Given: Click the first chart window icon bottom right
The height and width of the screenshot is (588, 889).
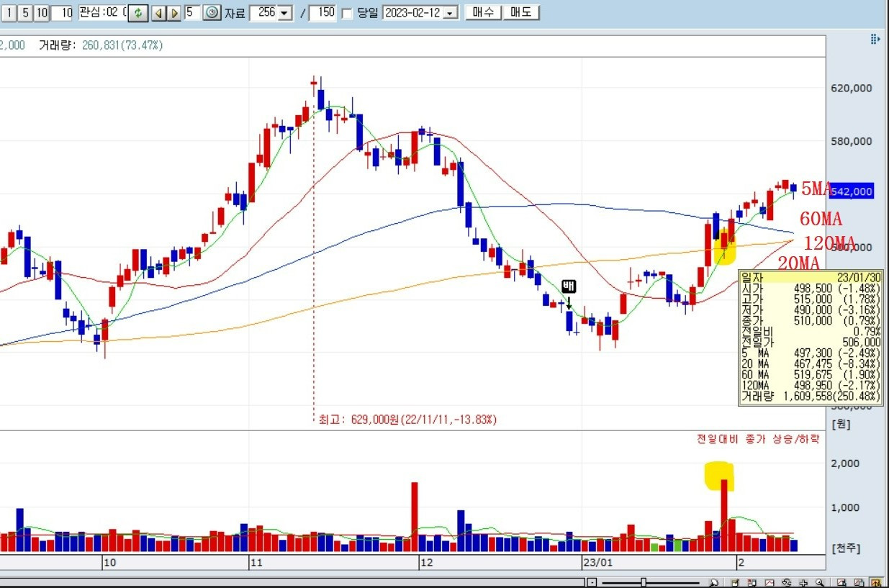Looking at the screenshot, I should (x=841, y=582).
